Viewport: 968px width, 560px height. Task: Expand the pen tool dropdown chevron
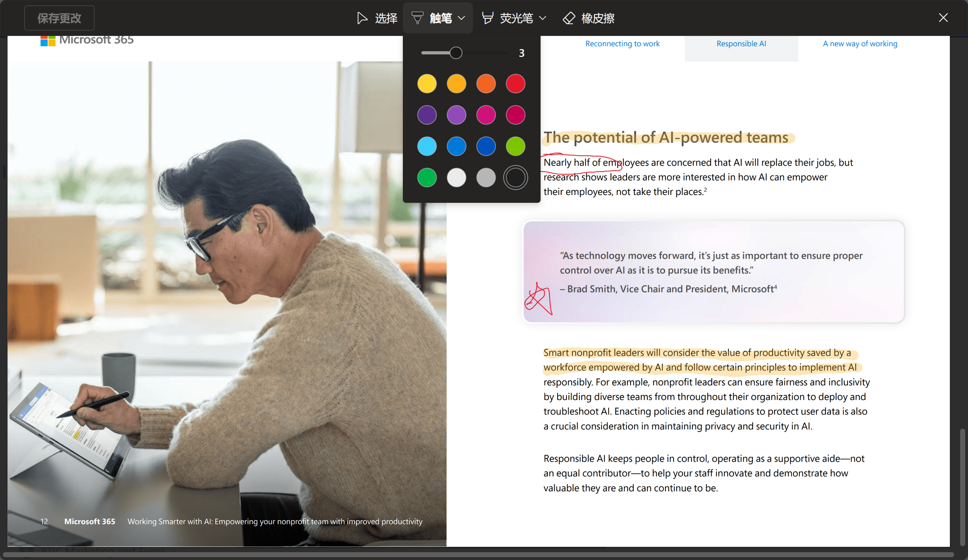click(462, 18)
